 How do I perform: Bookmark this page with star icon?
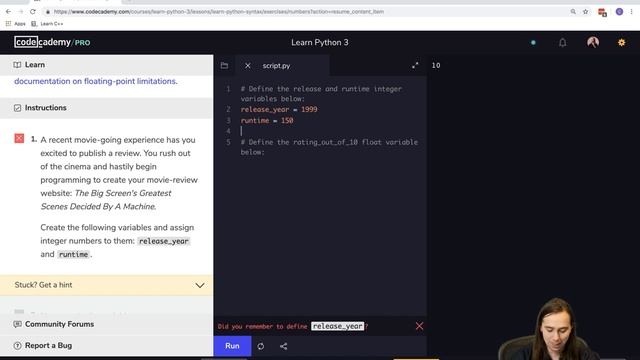(586, 12)
